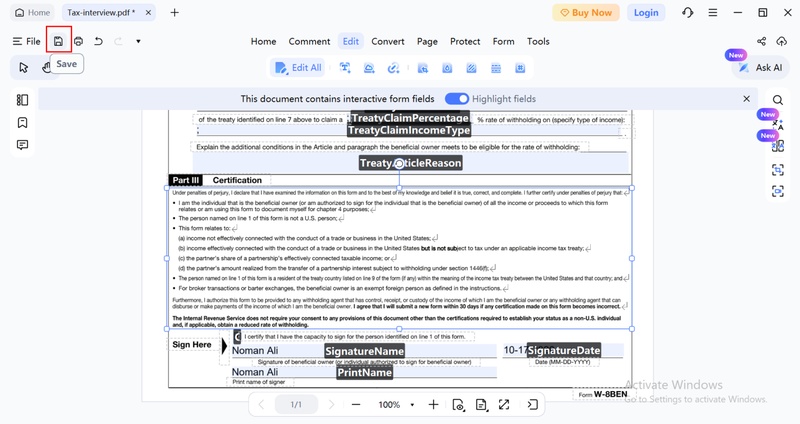This screenshot has width=800, height=424.
Task: Close the Tax-interview.pdf tab
Action: [x=148, y=13]
